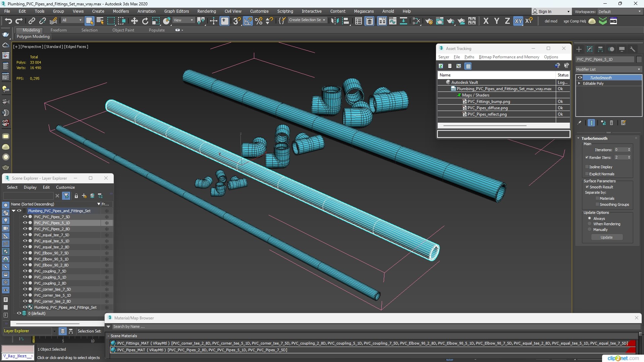This screenshot has height=362, width=644.
Task: Collapse Plumbing_PVC_Pipes_and_Fittings_Set layer tree
Action: click(14, 211)
